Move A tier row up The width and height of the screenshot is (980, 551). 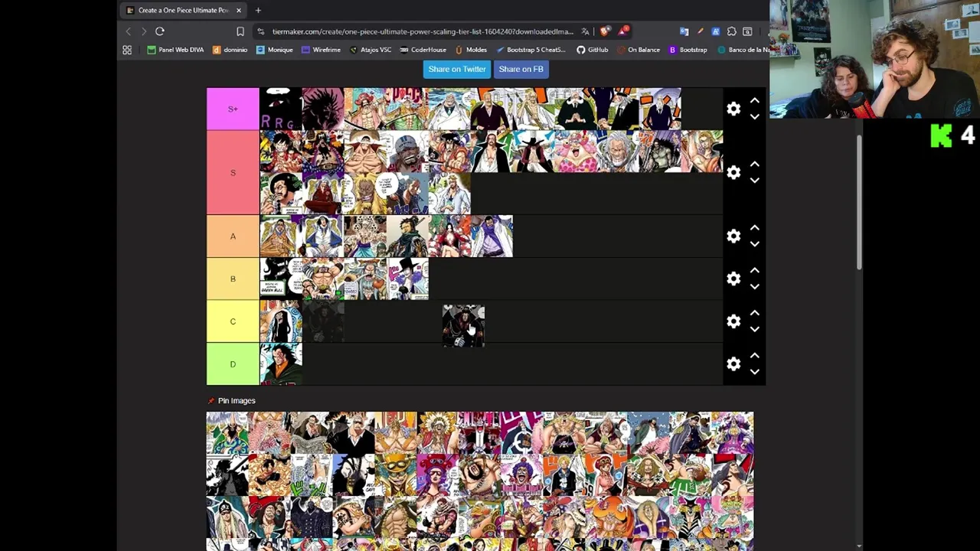754,227
